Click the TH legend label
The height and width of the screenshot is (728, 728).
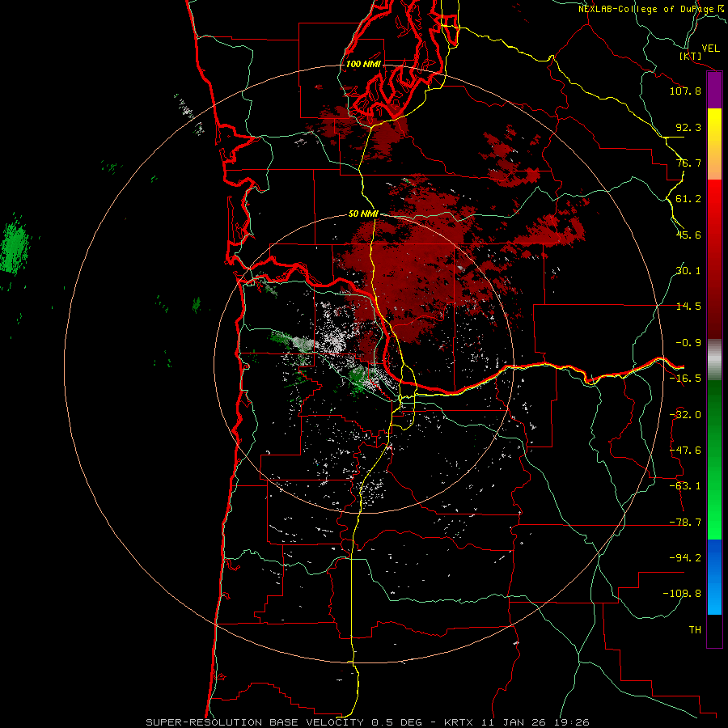point(695,630)
